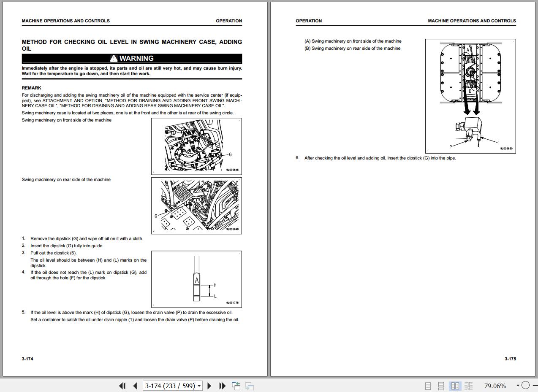
Task: Open the page number dropdown arrow
Action: pos(199,386)
